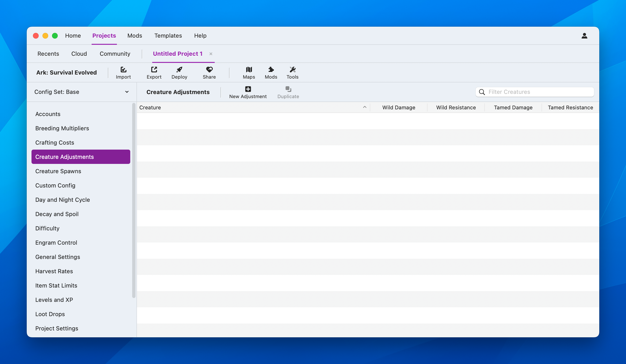Expand the Config Set: Base dropdown
The height and width of the screenshot is (364, 626).
click(x=82, y=92)
